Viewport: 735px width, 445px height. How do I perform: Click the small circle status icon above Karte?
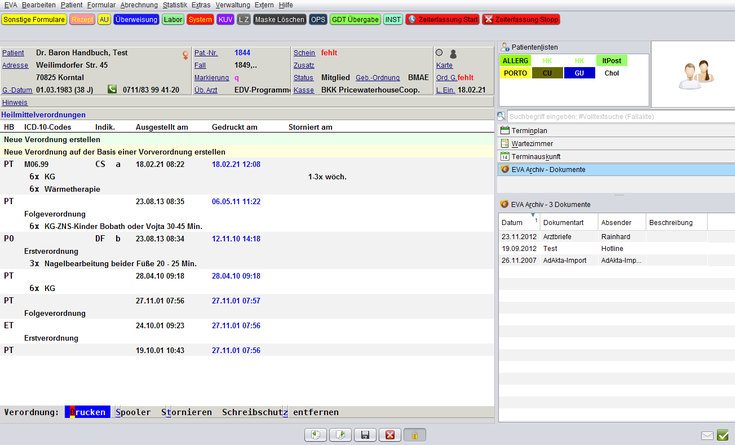click(x=439, y=53)
